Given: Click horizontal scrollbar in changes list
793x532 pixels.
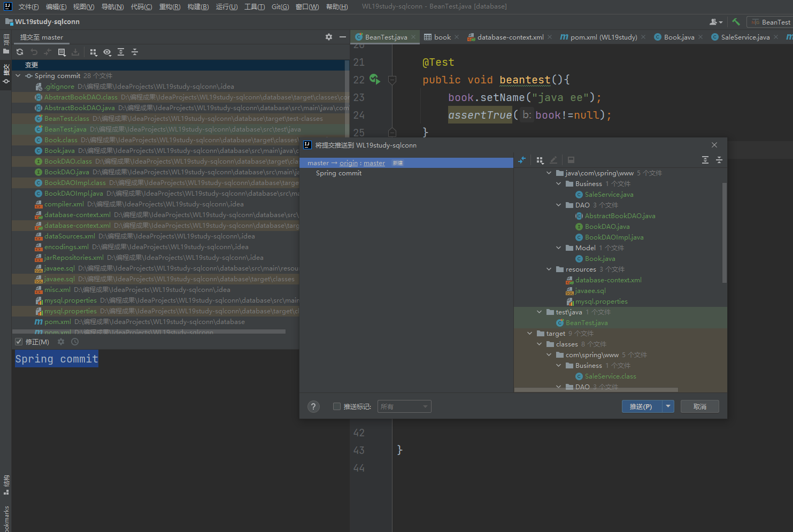Looking at the screenshot, I should pyautogui.click(x=149, y=331).
